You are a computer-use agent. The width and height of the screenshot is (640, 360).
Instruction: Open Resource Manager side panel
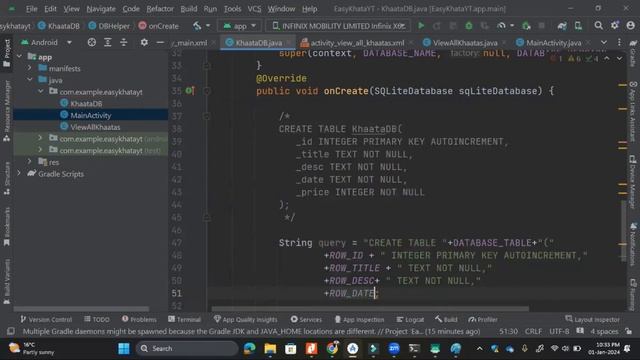tap(7, 111)
